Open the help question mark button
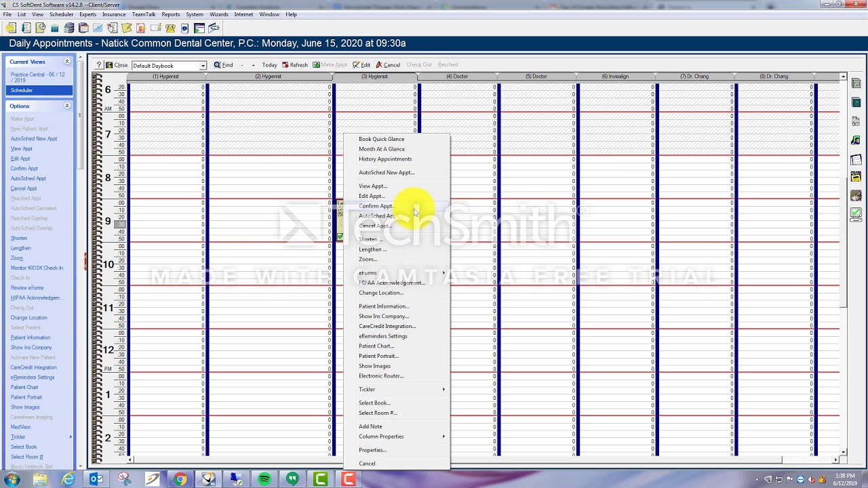The image size is (868, 488). pyautogui.click(x=99, y=65)
